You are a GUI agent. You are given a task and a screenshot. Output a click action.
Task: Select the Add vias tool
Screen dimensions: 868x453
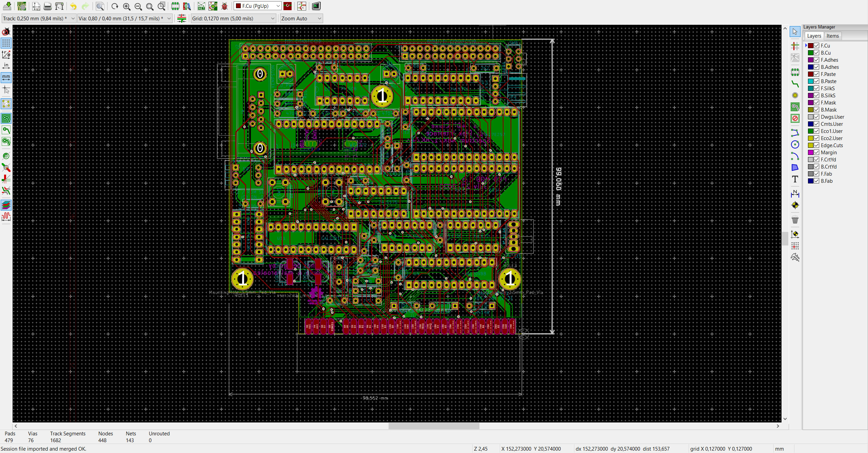point(795,95)
